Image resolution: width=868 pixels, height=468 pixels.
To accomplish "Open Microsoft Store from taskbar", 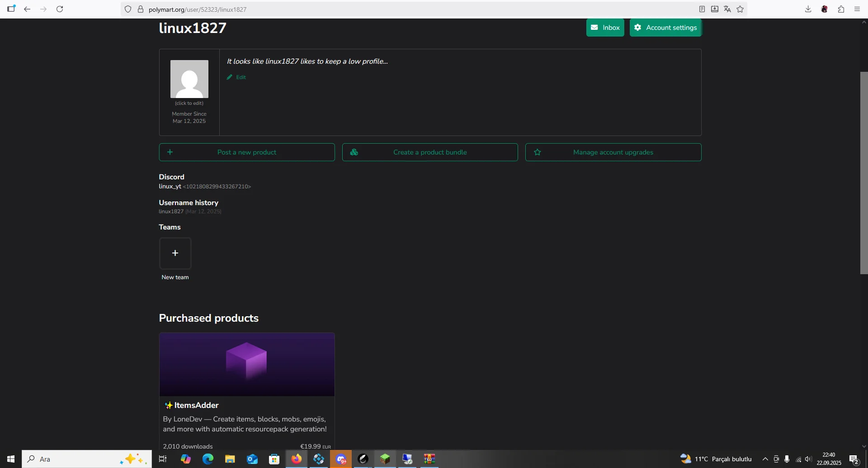I will [x=274, y=459].
